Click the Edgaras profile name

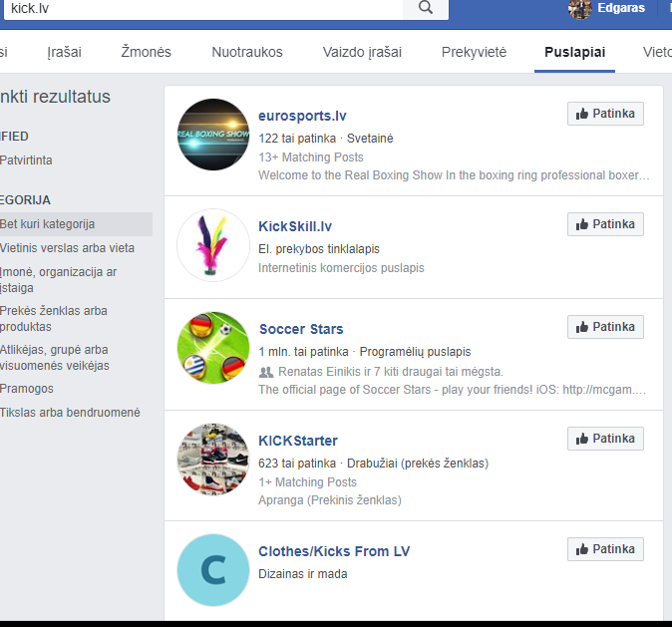pyautogui.click(x=621, y=8)
